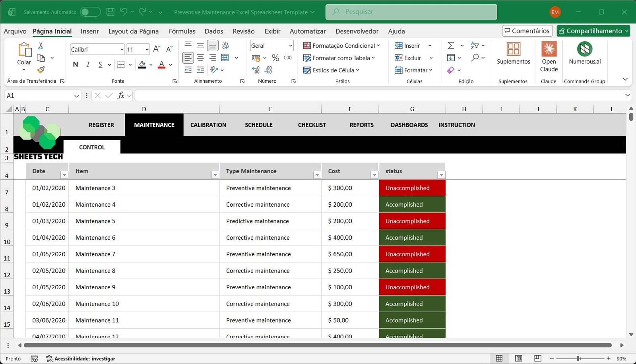Toggle Salvamento Automático on
The height and width of the screenshot is (364, 636).
pos(90,12)
